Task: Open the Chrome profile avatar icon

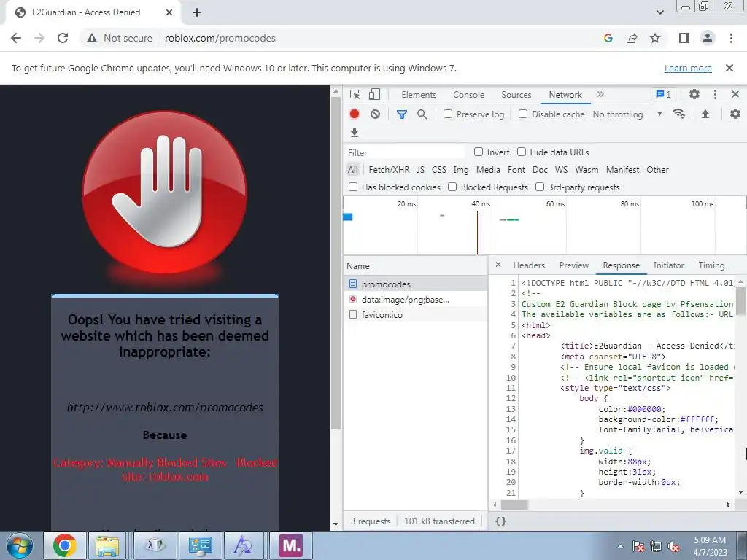Action: tap(708, 38)
